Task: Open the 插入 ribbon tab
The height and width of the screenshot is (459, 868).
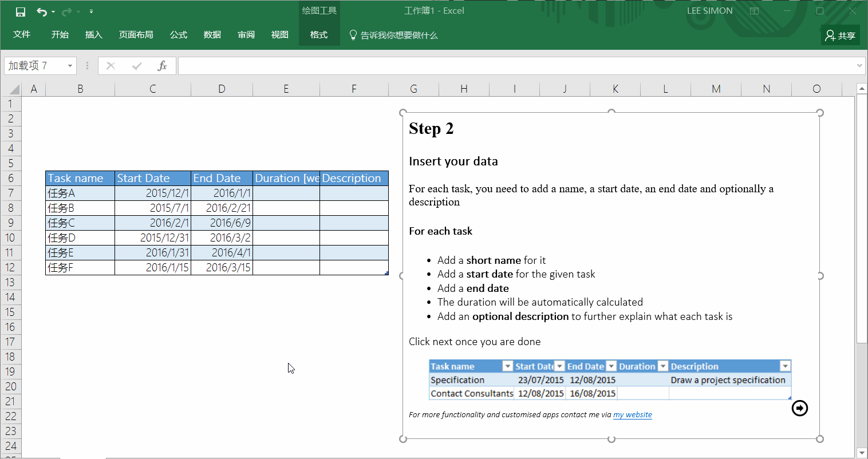Action: 93,35
